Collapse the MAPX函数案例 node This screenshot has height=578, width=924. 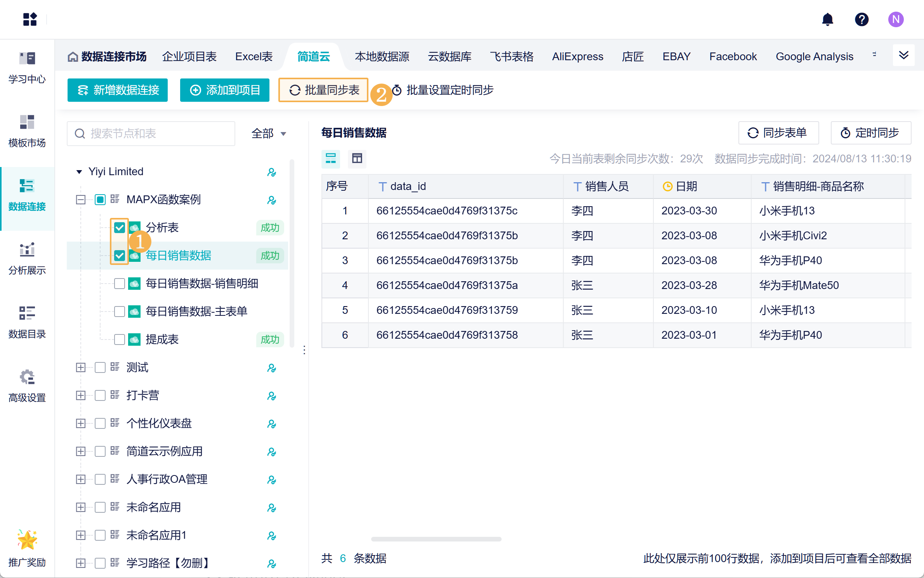coord(81,200)
